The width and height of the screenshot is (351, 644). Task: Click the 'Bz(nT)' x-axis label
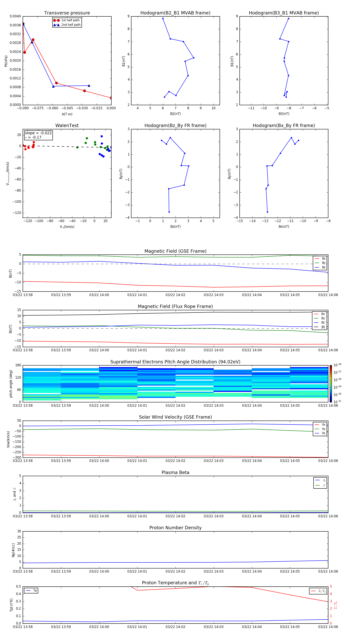(175, 227)
